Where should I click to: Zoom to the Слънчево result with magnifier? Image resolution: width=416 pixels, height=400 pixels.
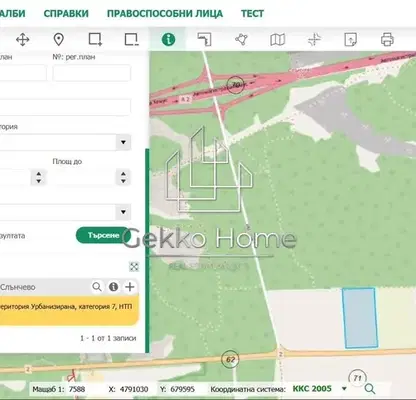(97, 287)
